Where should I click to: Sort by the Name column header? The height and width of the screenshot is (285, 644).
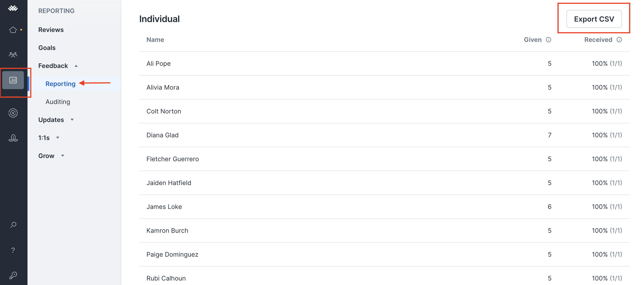tap(155, 40)
